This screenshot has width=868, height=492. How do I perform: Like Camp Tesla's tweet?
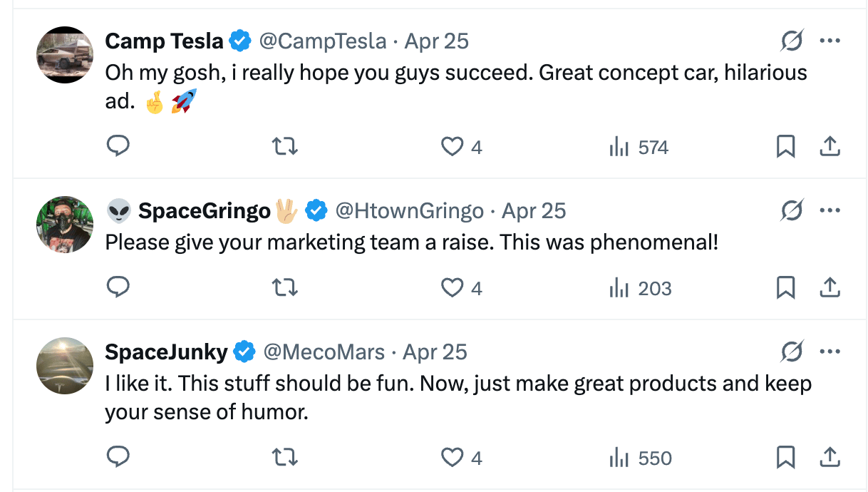453,147
